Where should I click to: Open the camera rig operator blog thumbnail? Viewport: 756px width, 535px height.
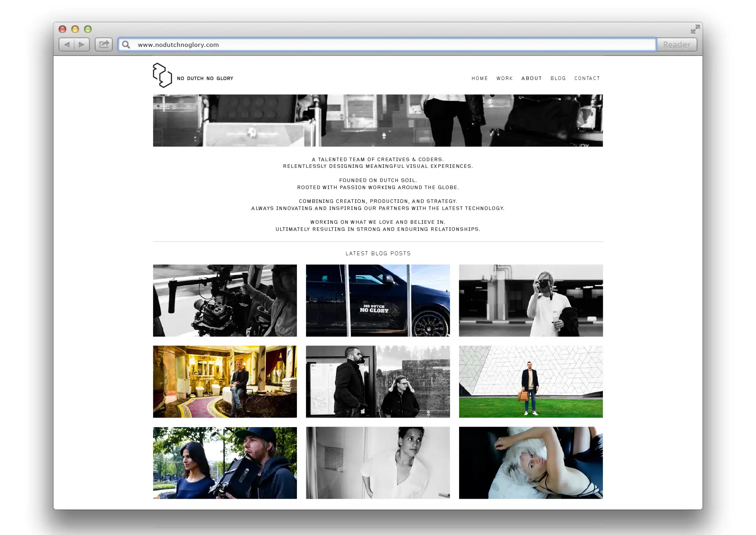225,300
